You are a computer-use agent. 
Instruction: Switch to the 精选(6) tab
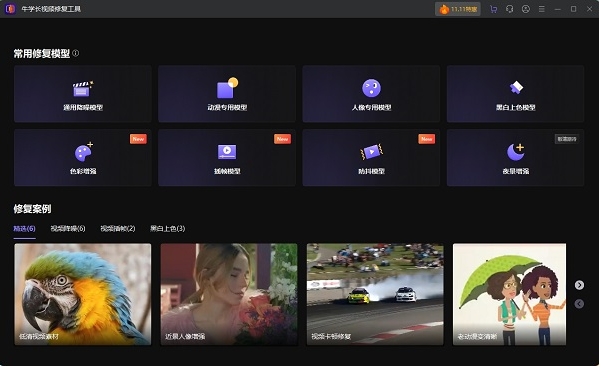(25, 229)
